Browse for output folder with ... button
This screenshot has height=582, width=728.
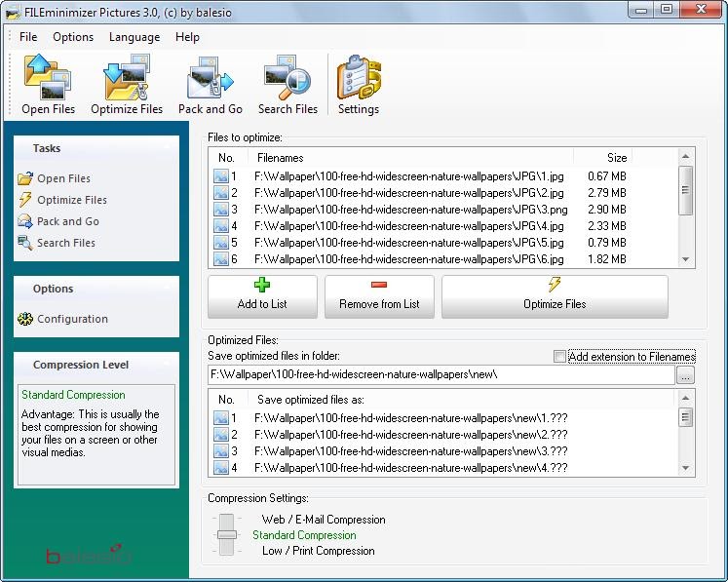pyautogui.click(x=685, y=375)
